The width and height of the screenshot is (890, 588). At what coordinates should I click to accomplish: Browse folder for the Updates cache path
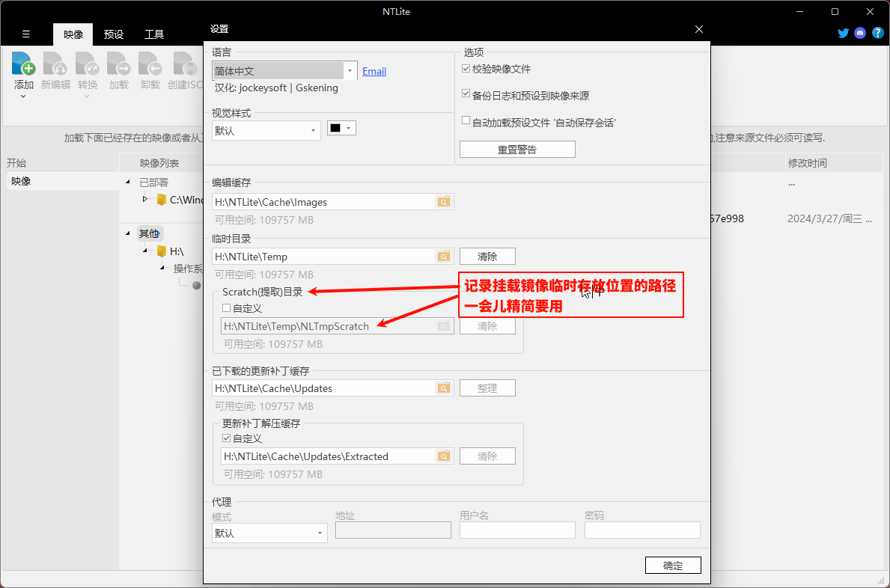pyautogui.click(x=444, y=388)
